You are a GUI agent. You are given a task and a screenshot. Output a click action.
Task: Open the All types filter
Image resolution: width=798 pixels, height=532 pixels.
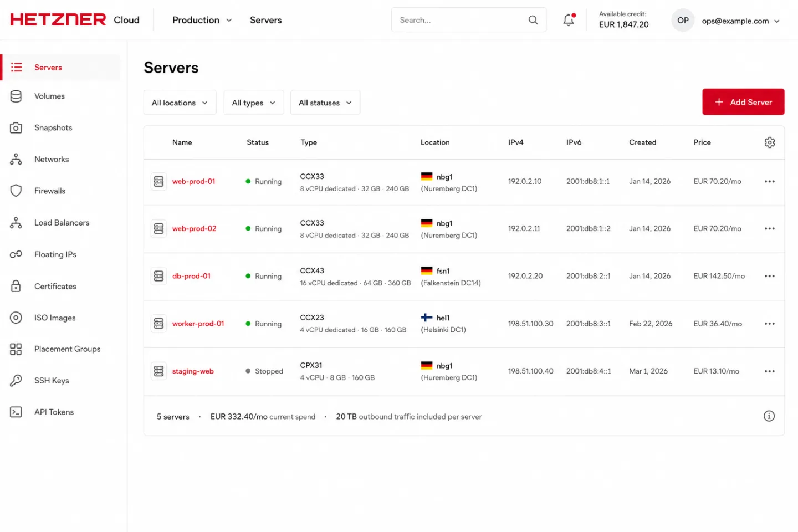tap(254, 103)
